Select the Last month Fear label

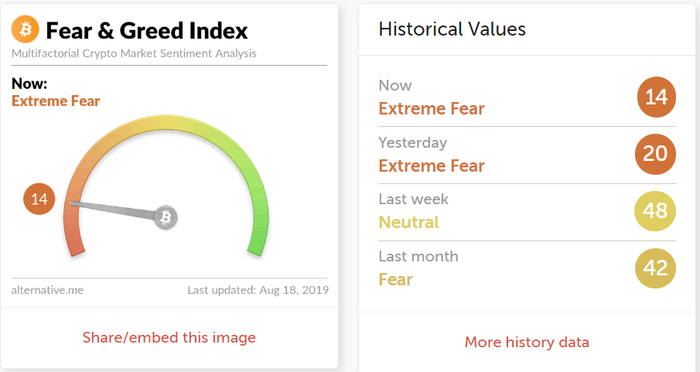point(396,280)
